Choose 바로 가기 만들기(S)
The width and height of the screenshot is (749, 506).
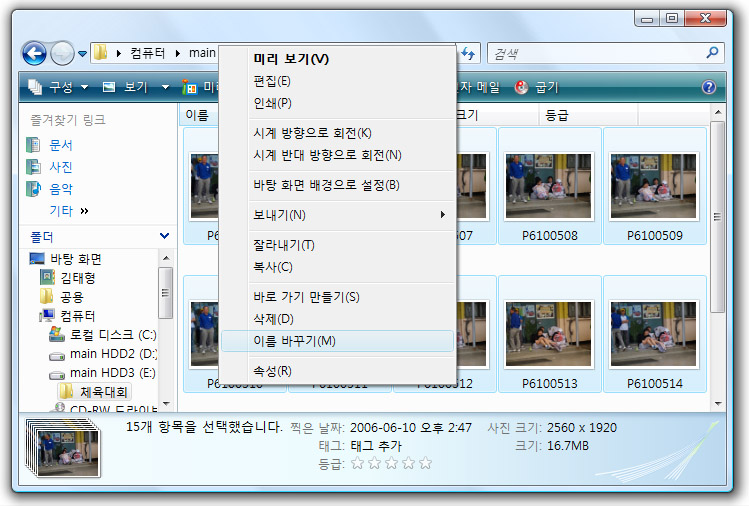pyautogui.click(x=337, y=297)
